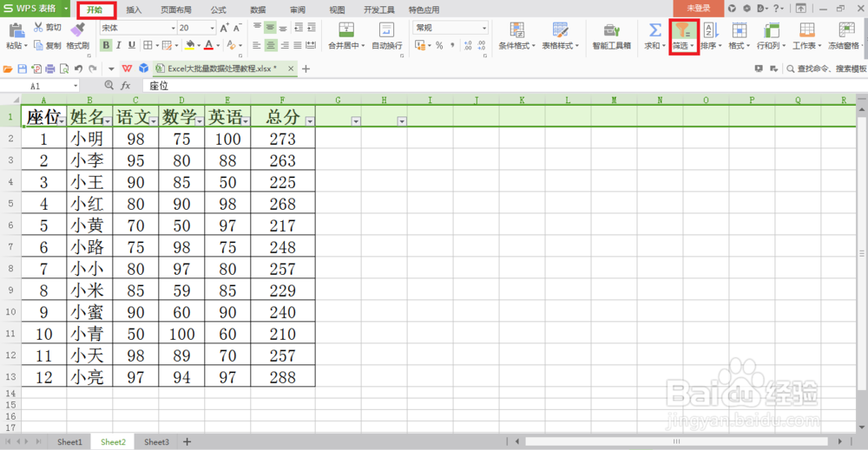Viewport: 868px width, 450px height.
Task: Center text horizontally
Action: pos(270,45)
